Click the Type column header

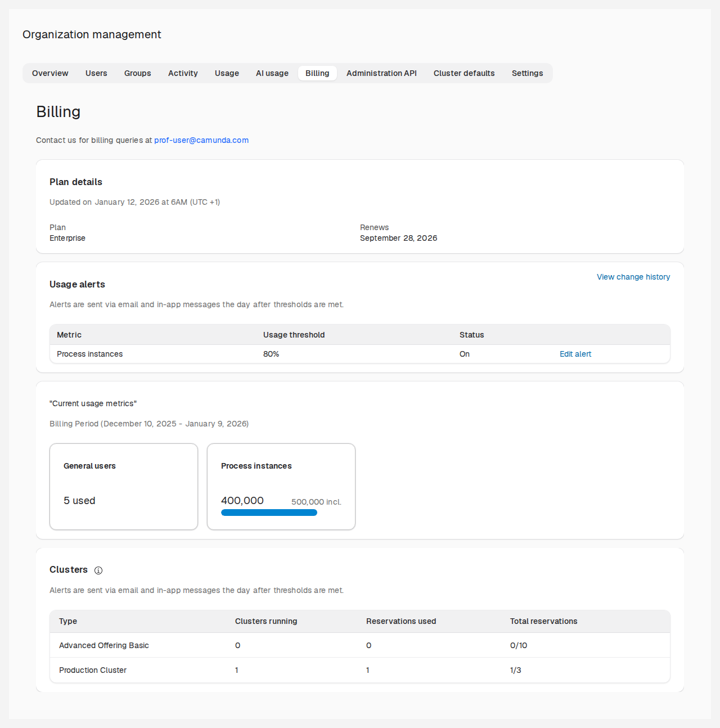(x=68, y=621)
